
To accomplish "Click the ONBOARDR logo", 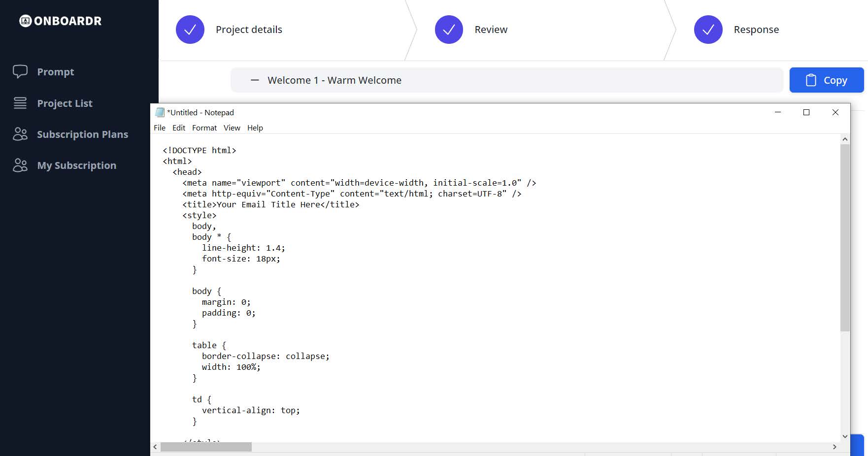I will (61, 21).
